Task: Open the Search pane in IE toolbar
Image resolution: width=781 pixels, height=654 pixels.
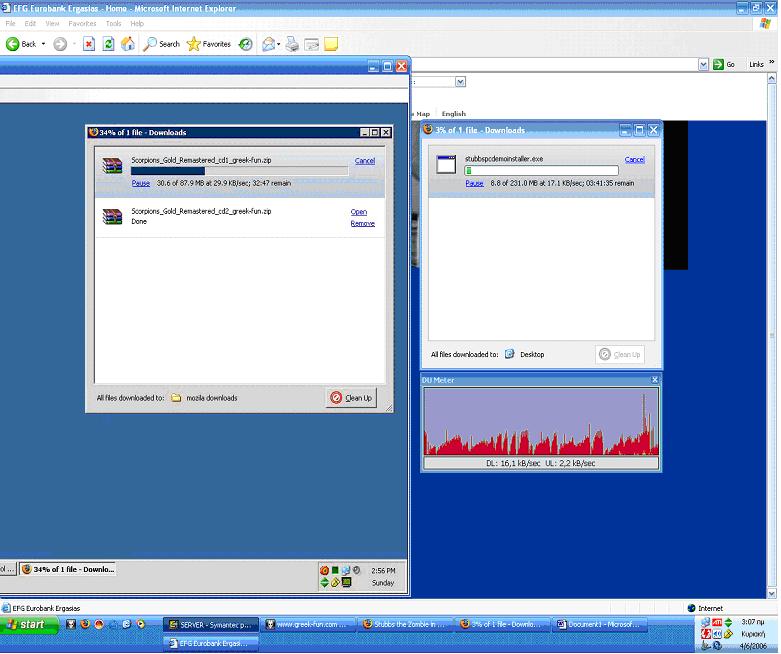Action: (161, 44)
